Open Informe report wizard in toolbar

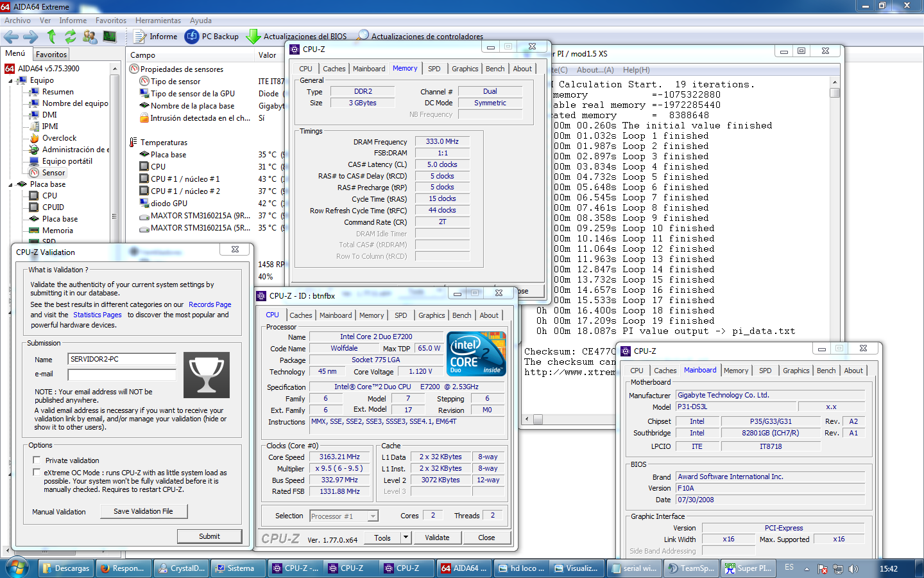tap(156, 37)
